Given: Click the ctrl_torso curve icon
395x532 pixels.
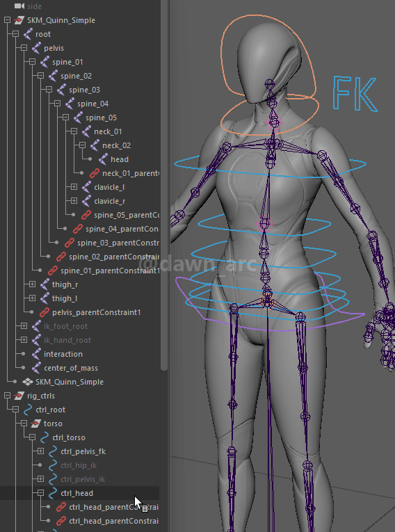Looking at the screenshot, I should pyautogui.click(x=45, y=437).
